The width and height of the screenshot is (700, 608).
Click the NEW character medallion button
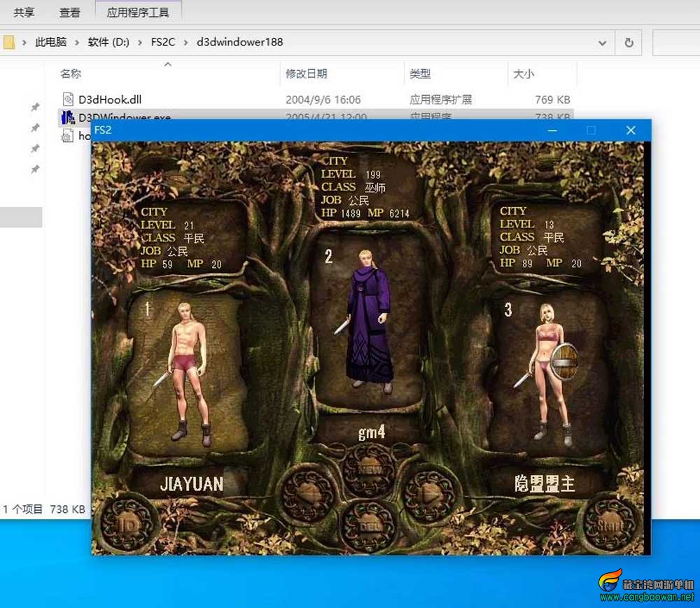[x=369, y=469]
